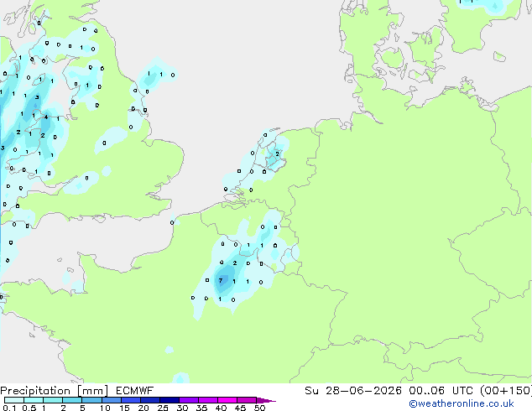Click the 40–45 mm legend swatch

(227, 400)
